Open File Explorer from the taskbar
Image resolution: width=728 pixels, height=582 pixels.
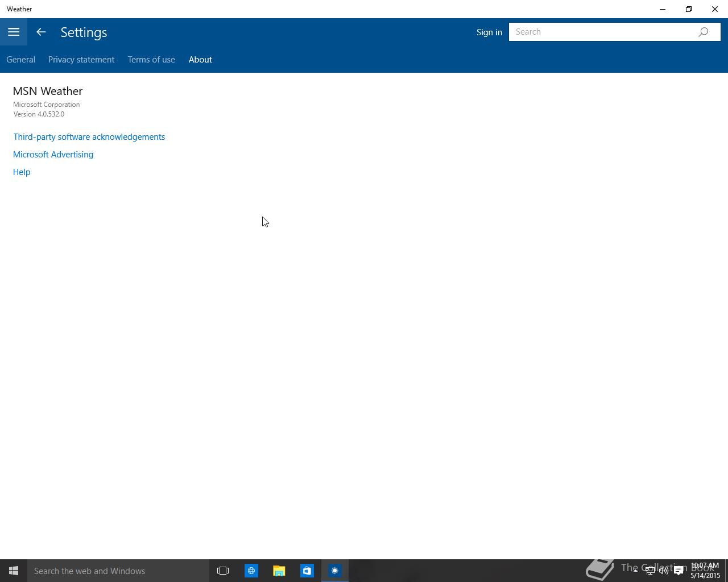pos(279,571)
